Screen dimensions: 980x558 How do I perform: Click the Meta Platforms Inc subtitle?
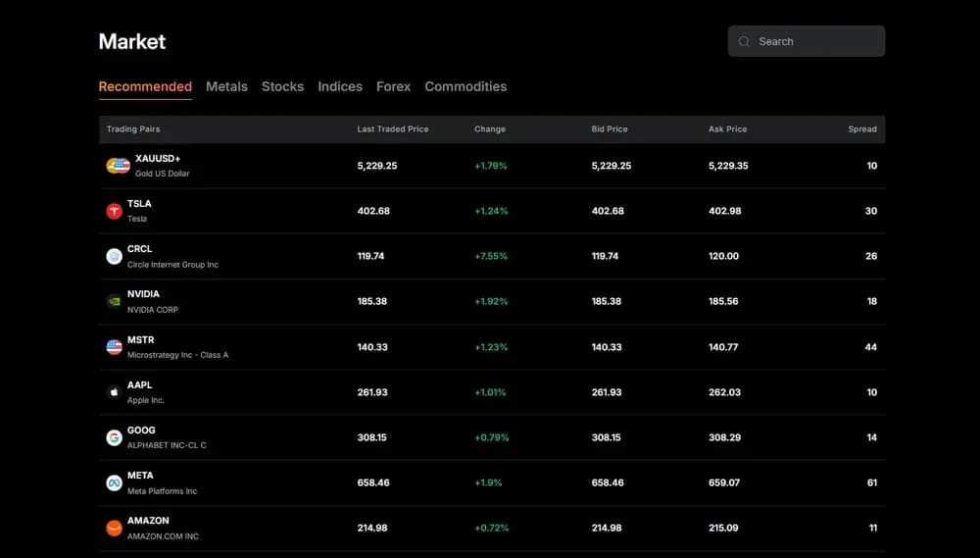[x=162, y=491]
